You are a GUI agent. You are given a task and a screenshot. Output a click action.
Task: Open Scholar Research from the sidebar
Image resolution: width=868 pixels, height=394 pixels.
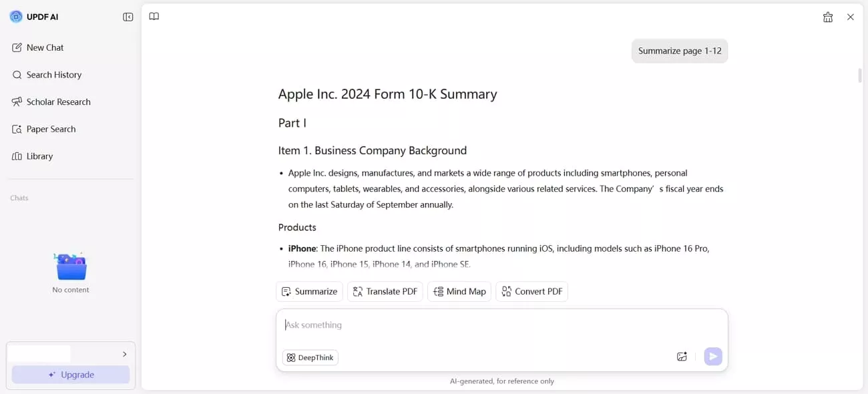(58, 102)
